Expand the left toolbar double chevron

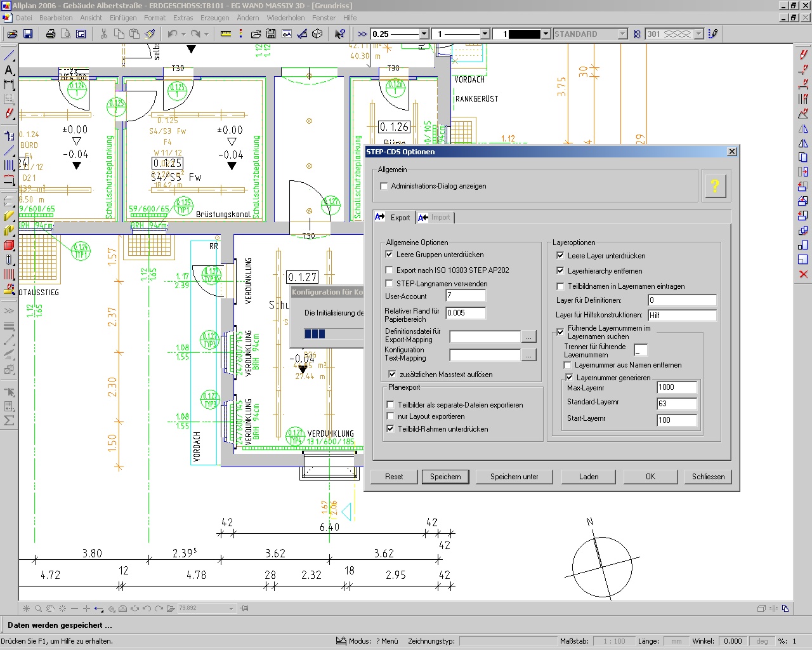(x=9, y=311)
